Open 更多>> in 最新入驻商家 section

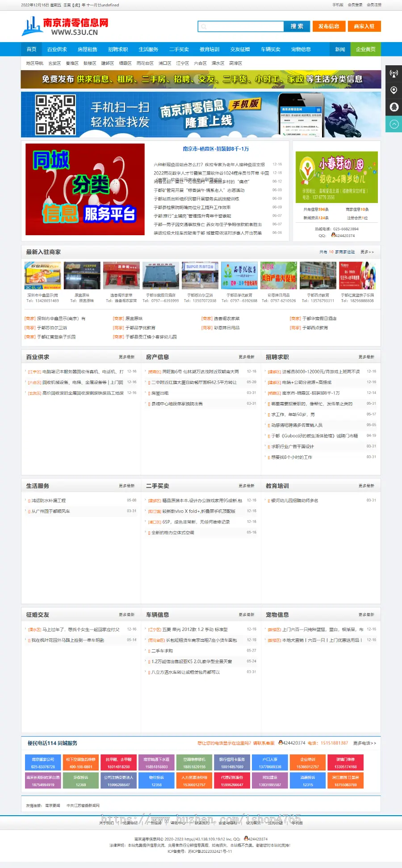[367, 252]
